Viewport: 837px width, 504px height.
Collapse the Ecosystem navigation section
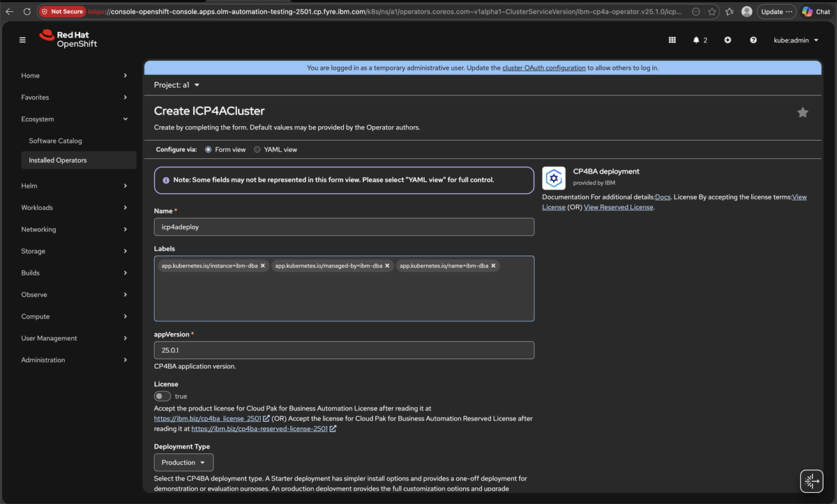[74, 119]
